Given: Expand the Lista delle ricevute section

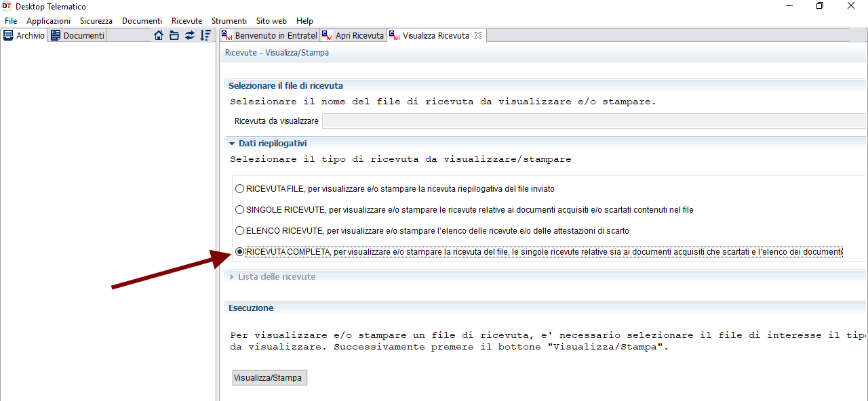Looking at the screenshot, I should tap(232, 276).
